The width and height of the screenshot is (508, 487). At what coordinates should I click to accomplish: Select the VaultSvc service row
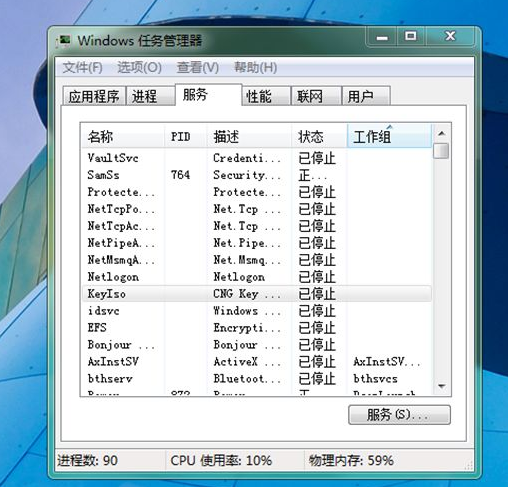point(257,158)
